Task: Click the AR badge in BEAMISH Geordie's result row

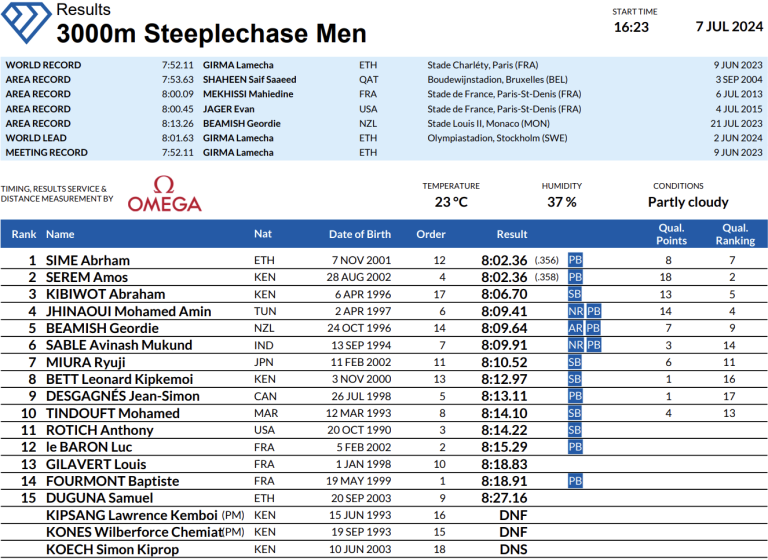Action: pyautogui.click(x=575, y=328)
